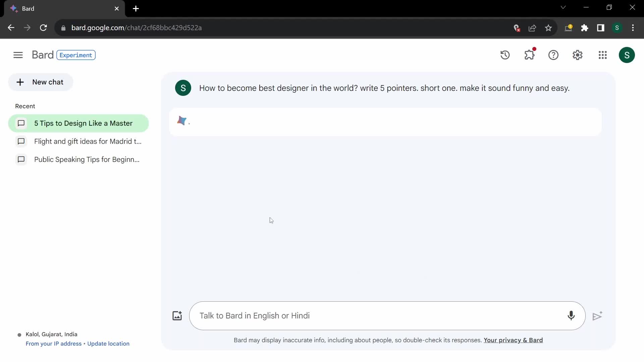Click the extension icon with yellow badge
Screen dimensions: 644x362
tap(569, 28)
